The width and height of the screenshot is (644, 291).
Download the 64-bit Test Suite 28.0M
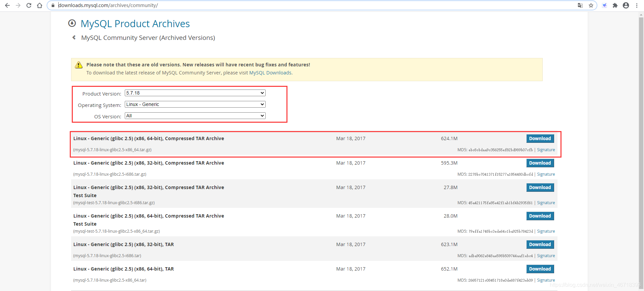pyautogui.click(x=540, y=216)
